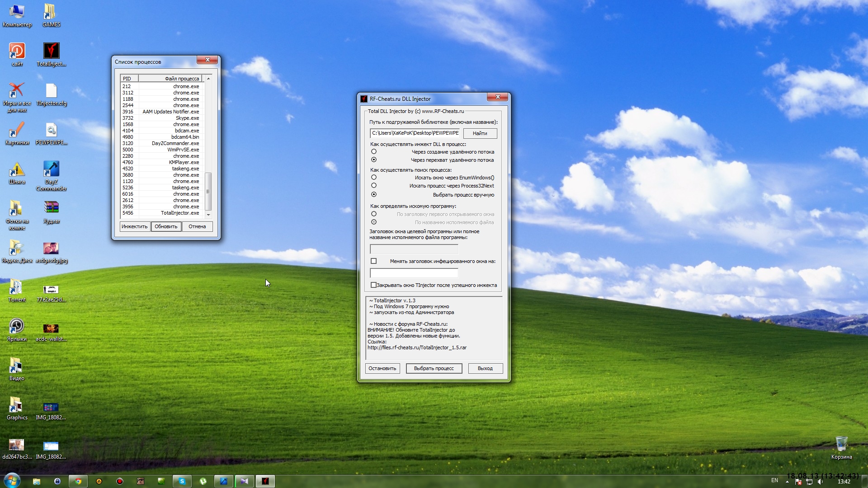
Task: Click the Выход button
Action: [x=486, y=369]
